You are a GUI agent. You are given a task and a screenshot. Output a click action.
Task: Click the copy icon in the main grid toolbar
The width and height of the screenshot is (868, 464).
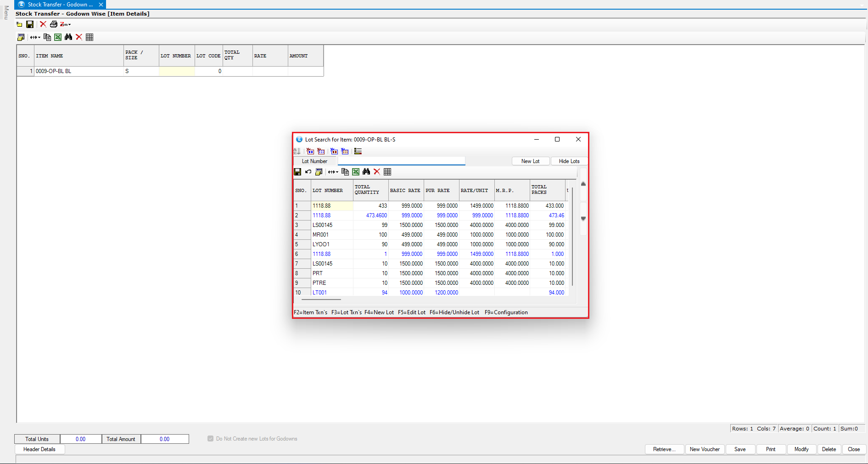click(47, 37)
